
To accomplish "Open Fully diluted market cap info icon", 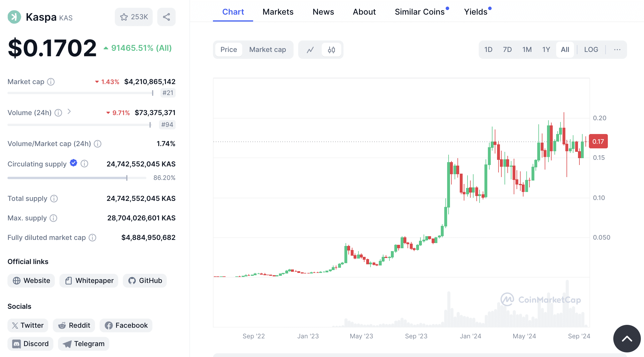I will tap(92, 238).
